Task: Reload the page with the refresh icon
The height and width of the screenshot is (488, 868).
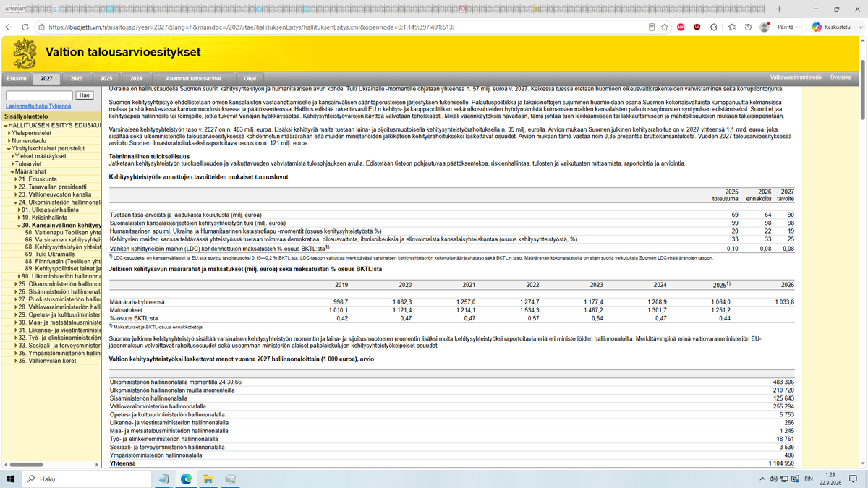Action: tap(26, 27)
